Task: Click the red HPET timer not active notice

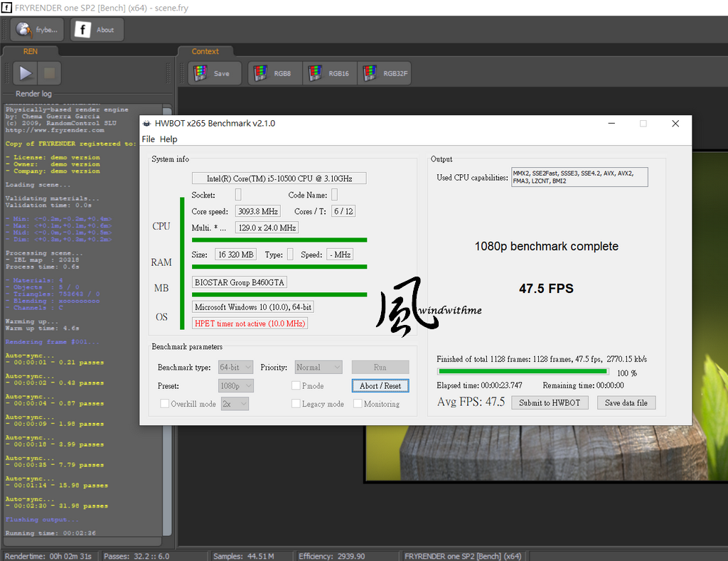Action: point(250,324)
